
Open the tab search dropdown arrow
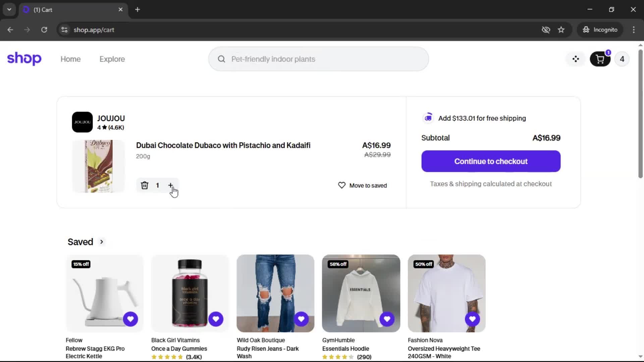(9, 10)
